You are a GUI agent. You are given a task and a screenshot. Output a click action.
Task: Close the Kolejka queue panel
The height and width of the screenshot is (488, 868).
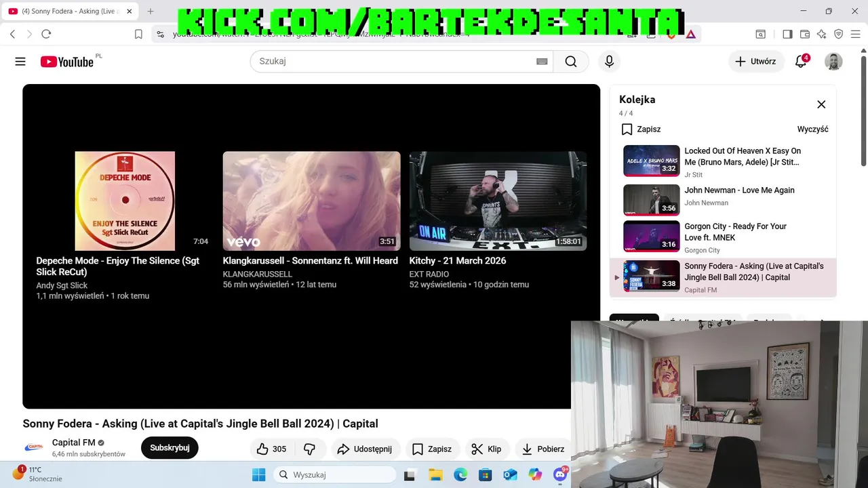tap(821, 104)
